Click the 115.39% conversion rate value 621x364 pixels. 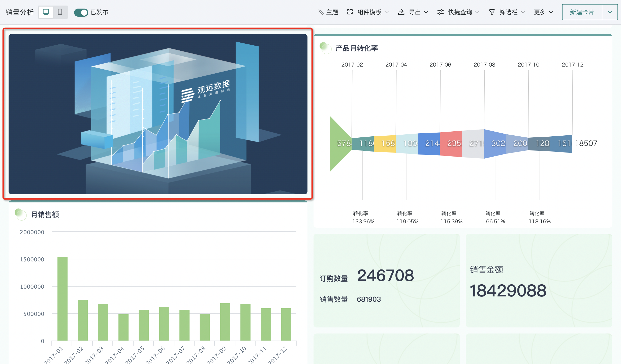451,222
